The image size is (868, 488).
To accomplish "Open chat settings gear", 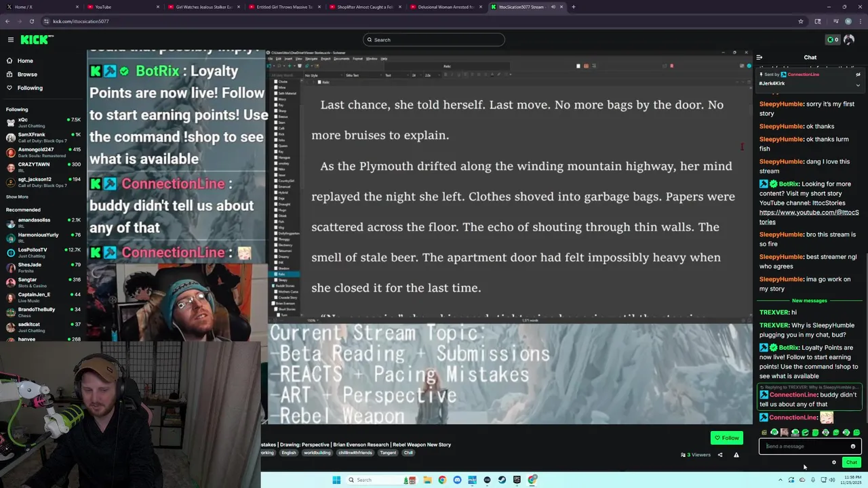I will tap(834, 462).
